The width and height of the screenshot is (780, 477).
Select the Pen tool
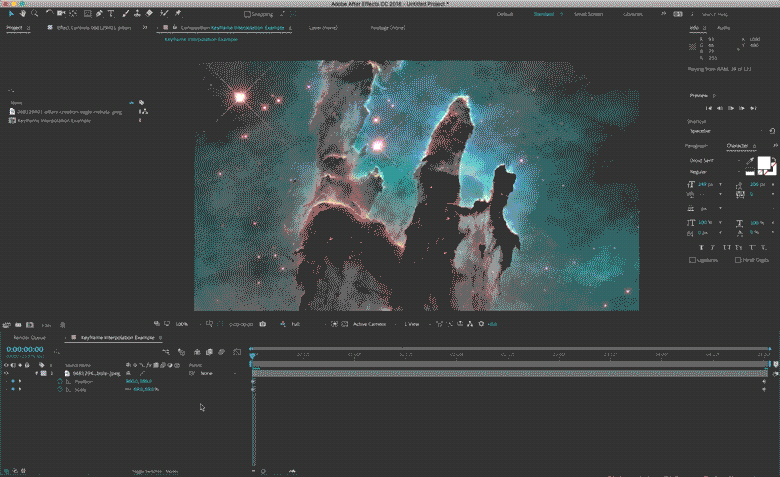98,14
